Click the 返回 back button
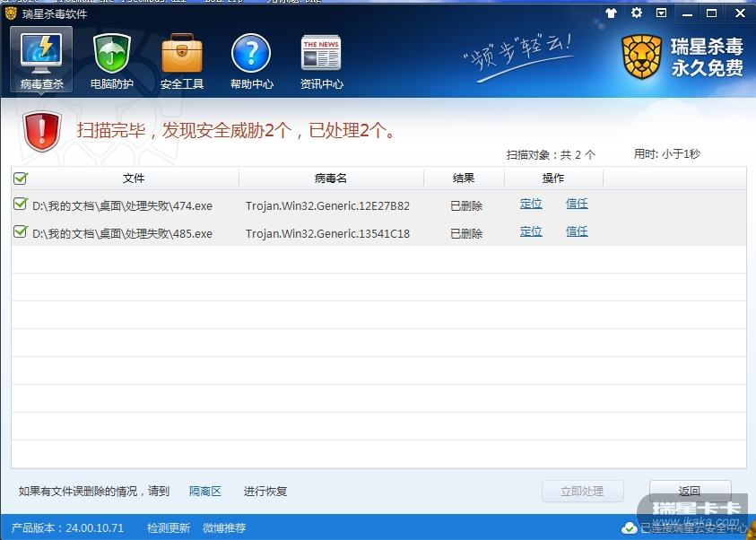 click(x=690, y=492)
